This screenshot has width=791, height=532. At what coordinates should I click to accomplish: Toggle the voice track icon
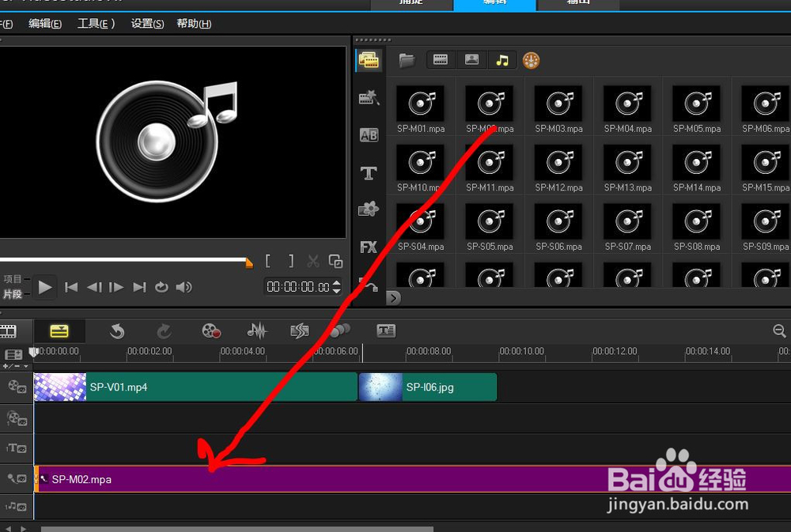click(x=17, y=478)
